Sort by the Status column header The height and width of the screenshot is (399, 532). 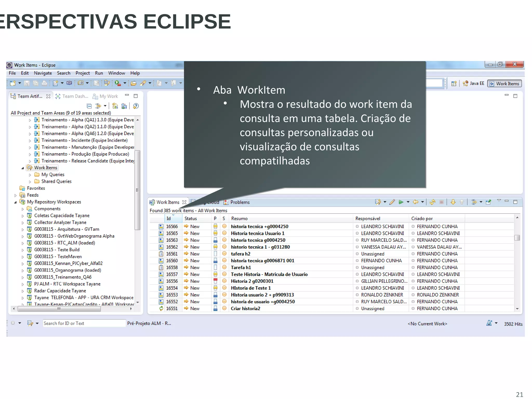coord(196,219)
